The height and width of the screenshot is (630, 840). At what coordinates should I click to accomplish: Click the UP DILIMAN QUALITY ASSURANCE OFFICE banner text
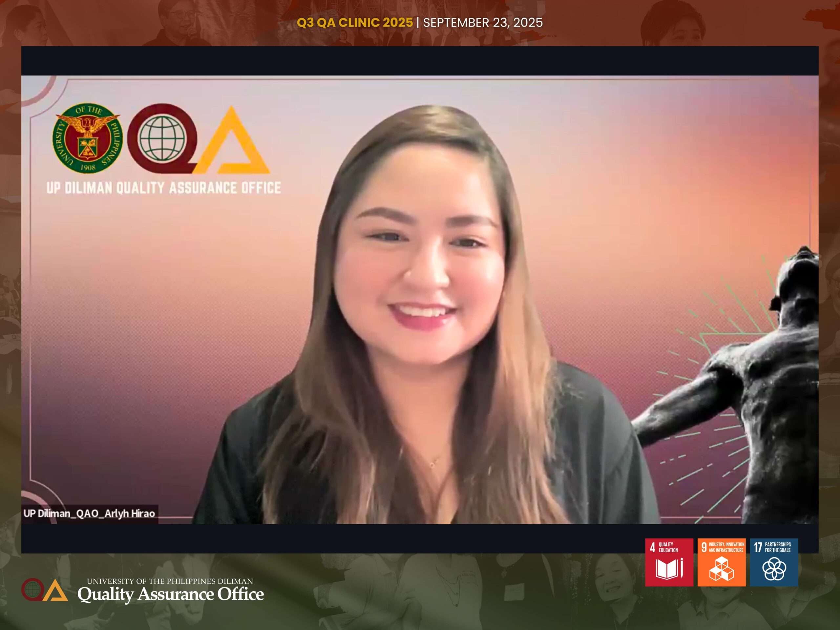(164, 188)
